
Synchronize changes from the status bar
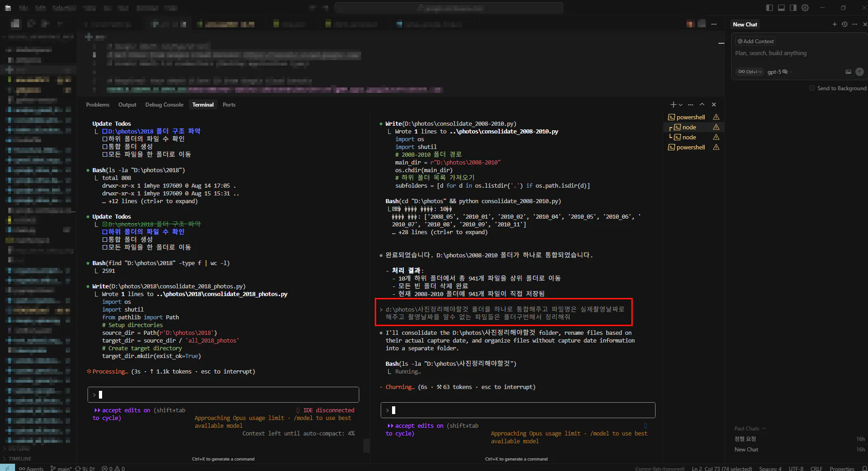(x=85, y=468)
